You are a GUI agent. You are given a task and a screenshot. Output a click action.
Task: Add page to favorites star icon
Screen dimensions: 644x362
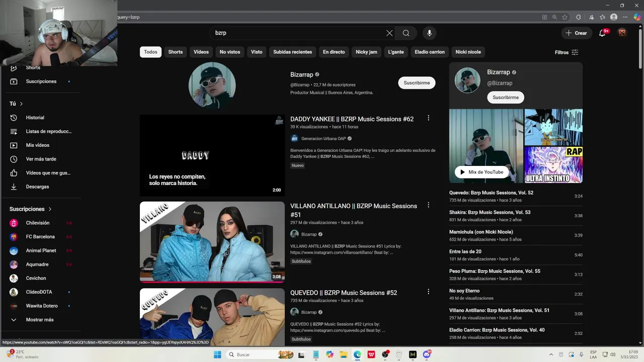point(565,17)
